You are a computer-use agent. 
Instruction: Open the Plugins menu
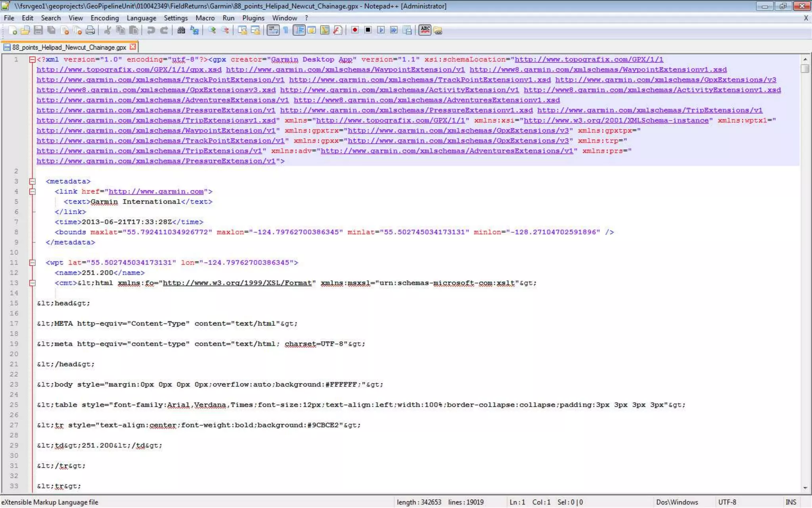253,18
